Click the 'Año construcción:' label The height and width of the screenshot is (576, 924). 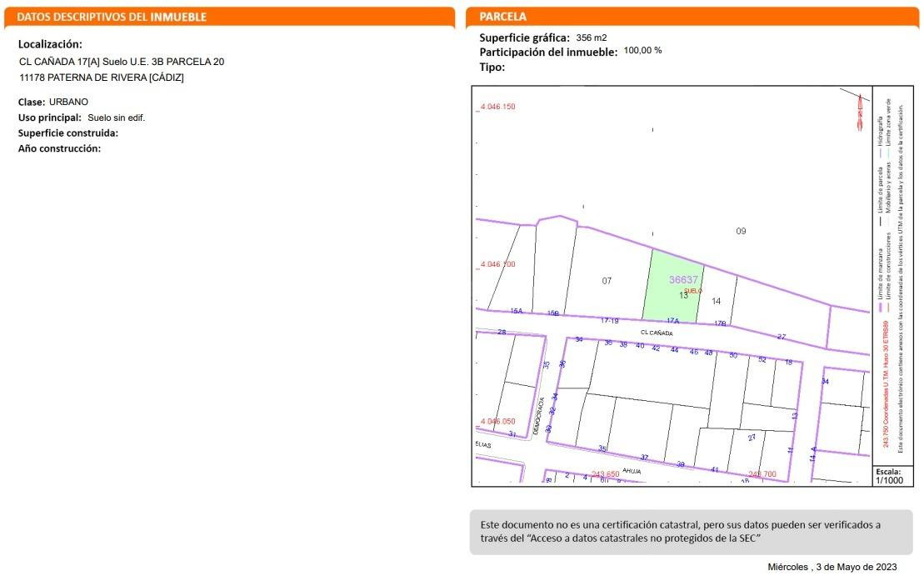(59, 148)
